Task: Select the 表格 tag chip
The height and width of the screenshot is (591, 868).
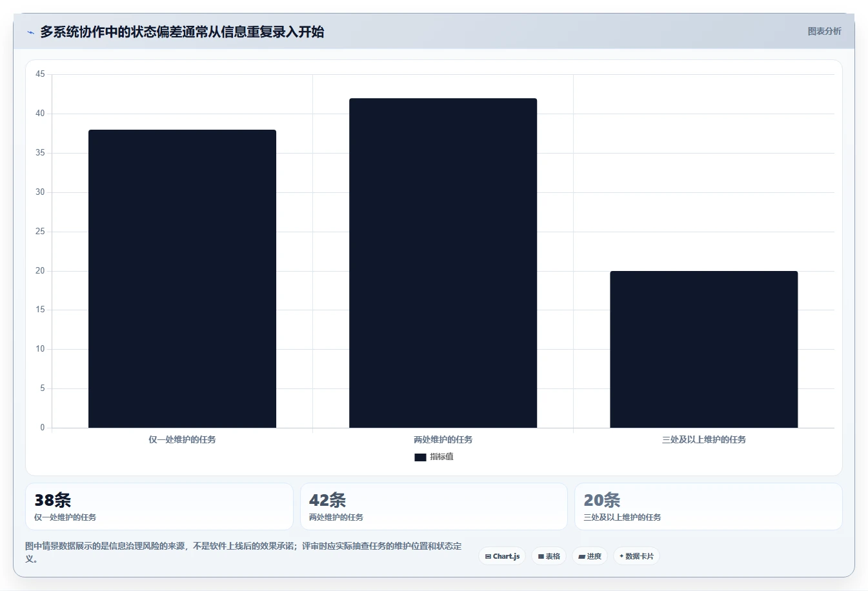Action: point(549,556)
